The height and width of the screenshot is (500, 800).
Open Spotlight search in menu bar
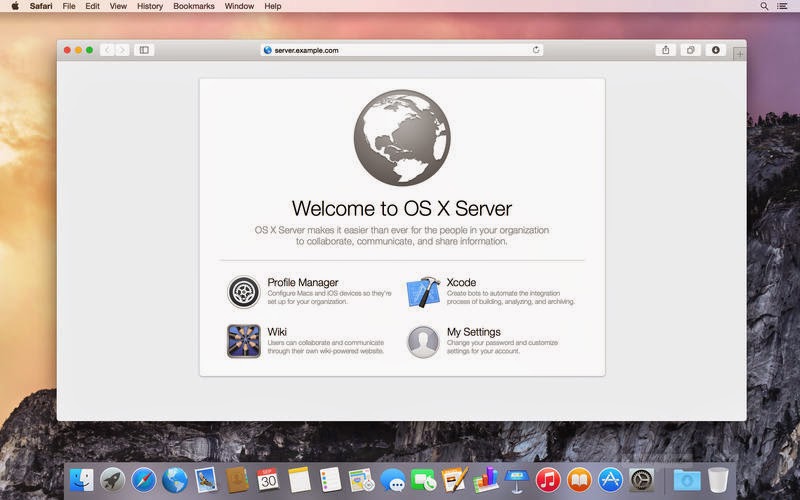764,6
